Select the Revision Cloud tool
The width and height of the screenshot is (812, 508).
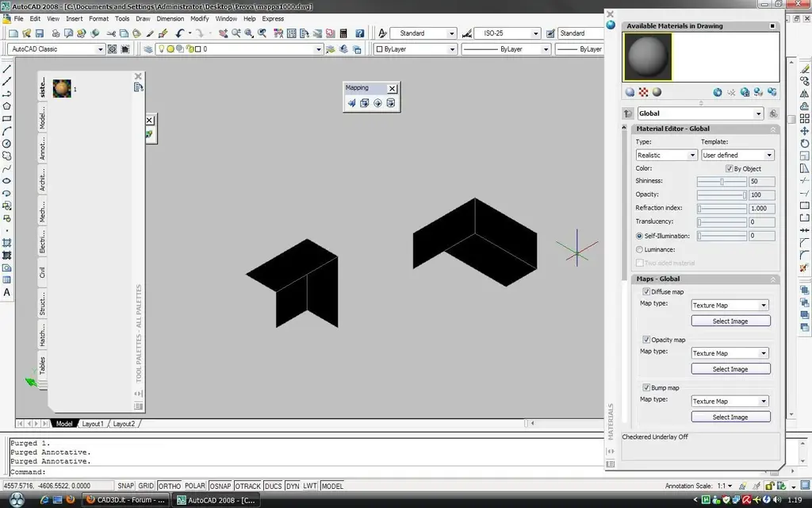click(6, 156)
